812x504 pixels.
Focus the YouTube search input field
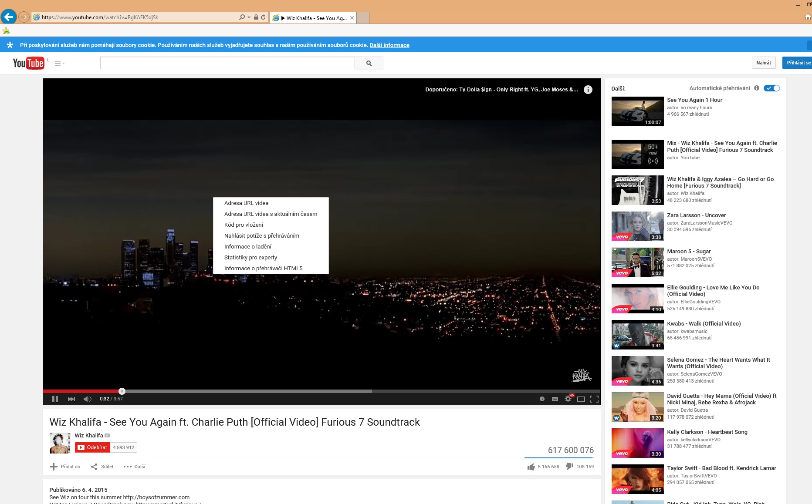[x=227, y=63]
